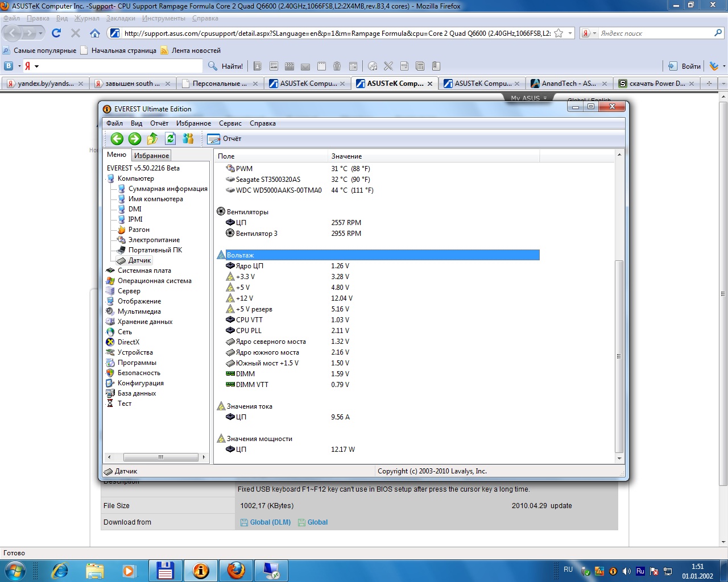
Task: Click EVEREST Refresh toolbar icon
Action: click(x=170, y=139)
